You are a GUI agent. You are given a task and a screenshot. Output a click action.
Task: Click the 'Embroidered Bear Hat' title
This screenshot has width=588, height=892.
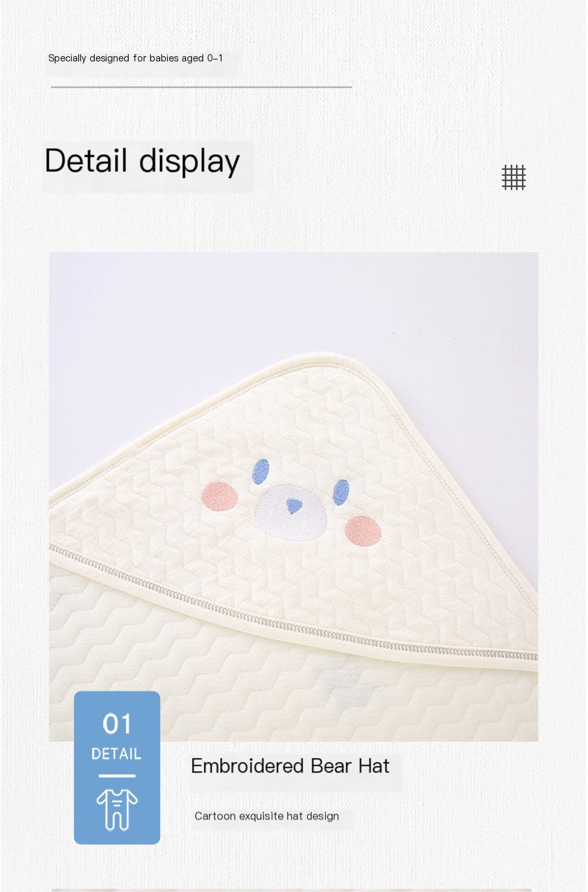(290, 766)
